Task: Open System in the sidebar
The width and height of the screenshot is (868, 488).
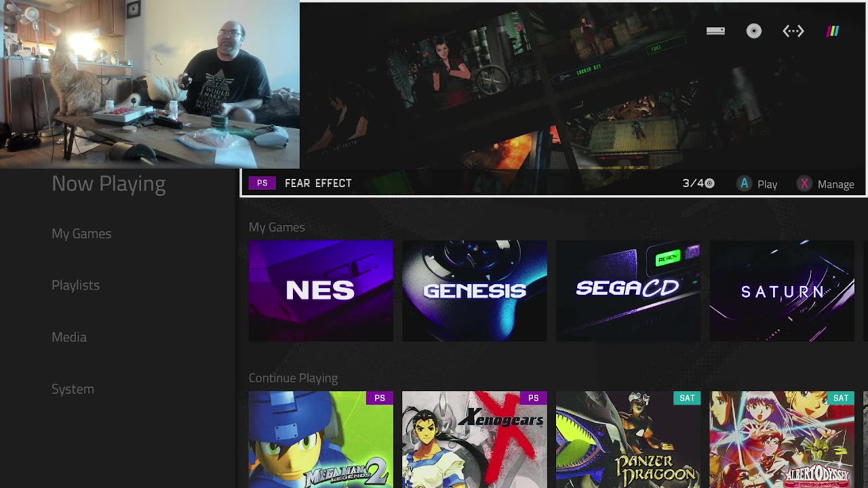Action: coord(73,389)
